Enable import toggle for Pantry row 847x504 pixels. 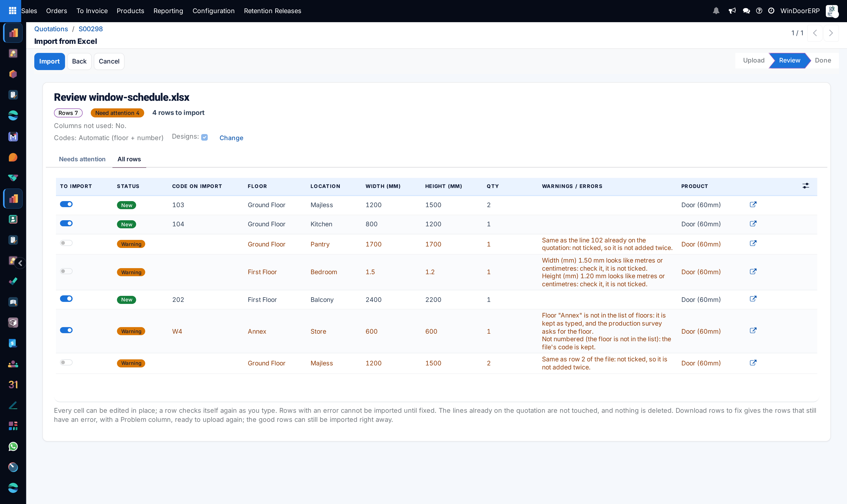click(x=66, y=243)
